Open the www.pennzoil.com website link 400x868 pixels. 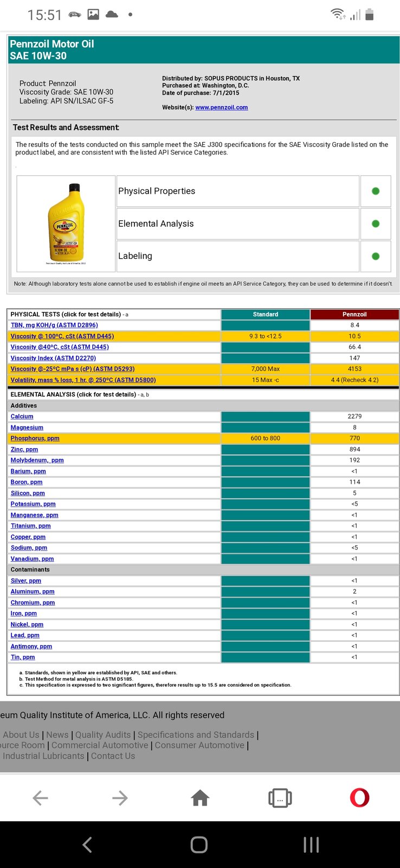222,107
